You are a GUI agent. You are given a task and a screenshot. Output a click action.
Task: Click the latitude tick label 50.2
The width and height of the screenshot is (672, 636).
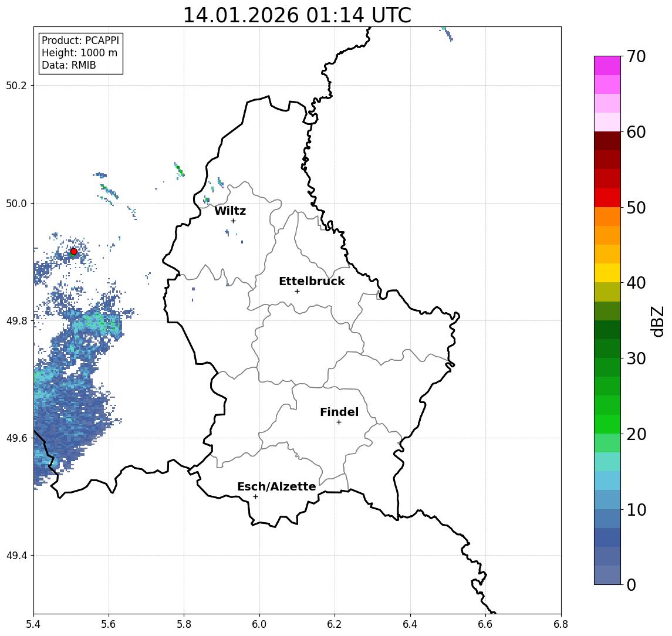pyautogui.click(x=16, y=85)
